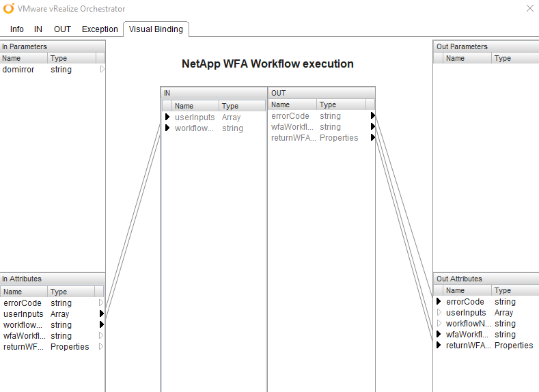539x392 pixels.
Task: Click Name column header in In Parameters
Action: point(24,58)
